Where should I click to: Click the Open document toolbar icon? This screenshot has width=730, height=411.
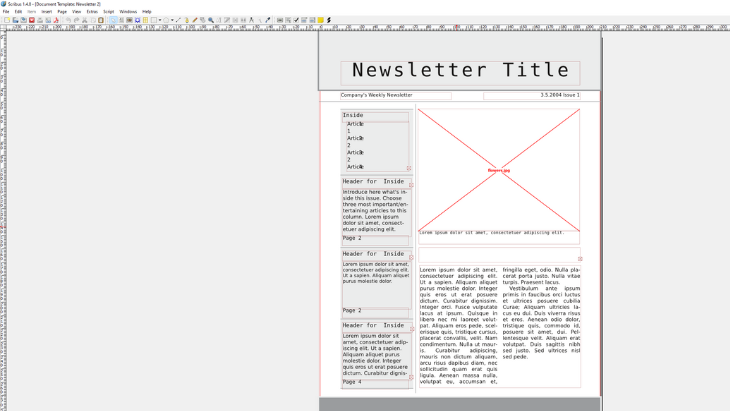pyautogui.click(x=15, y=20)
